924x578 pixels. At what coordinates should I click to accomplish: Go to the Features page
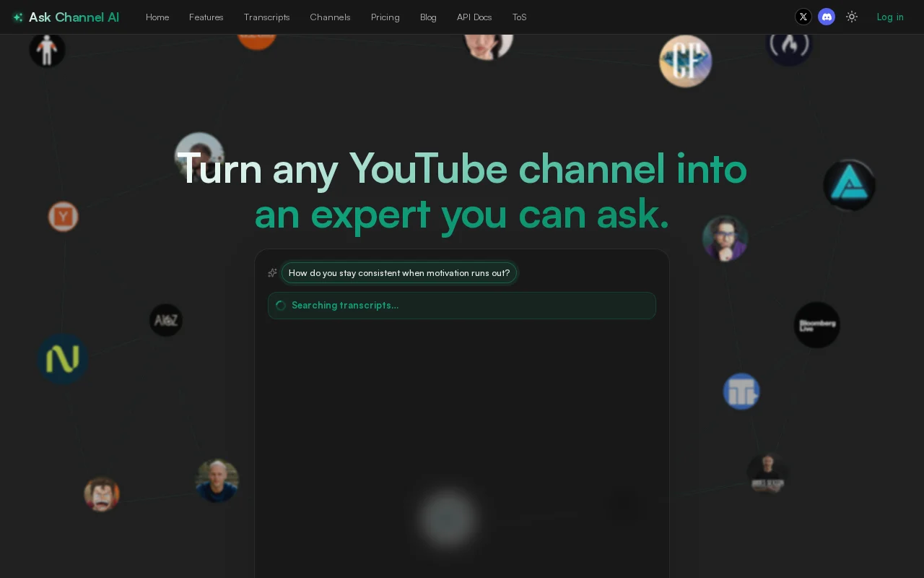click(206, 17)
